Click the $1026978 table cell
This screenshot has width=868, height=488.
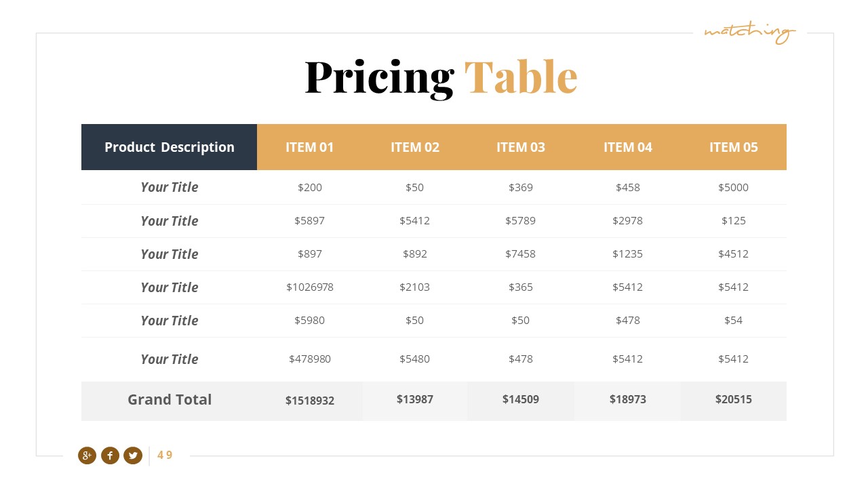310,287
